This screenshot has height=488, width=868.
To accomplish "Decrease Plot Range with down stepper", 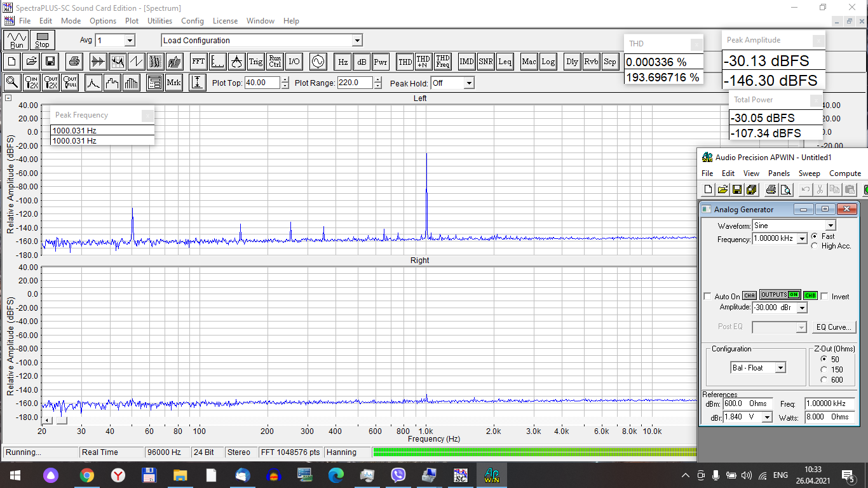I will click(378, 86).
